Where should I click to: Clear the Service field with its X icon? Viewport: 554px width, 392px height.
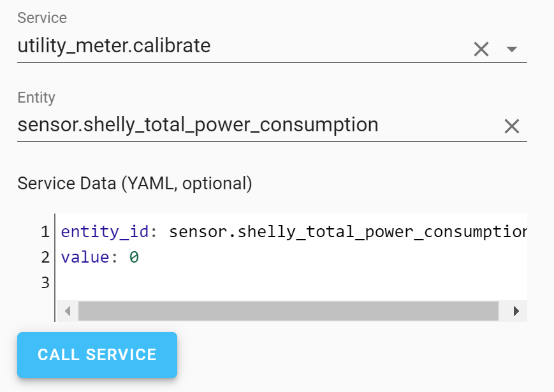click(481, 48)
